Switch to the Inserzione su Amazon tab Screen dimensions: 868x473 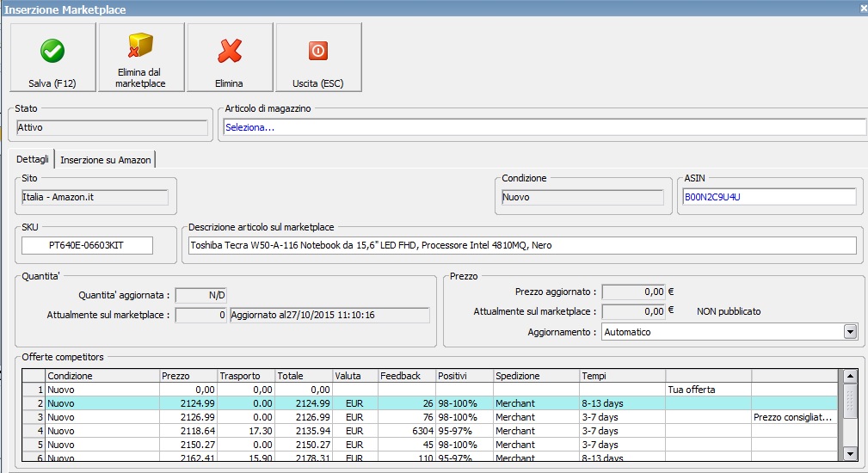106,160
